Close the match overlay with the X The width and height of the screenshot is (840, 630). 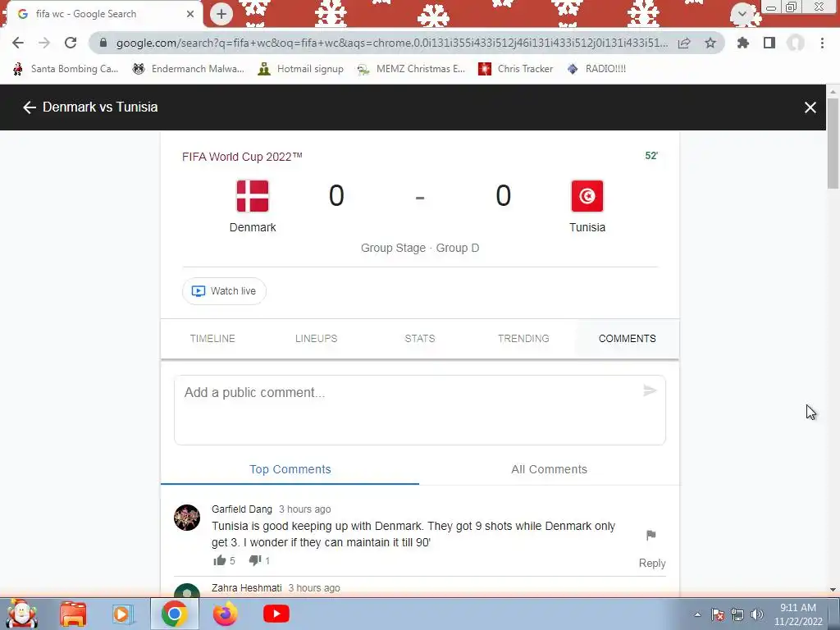click(810, 107)
